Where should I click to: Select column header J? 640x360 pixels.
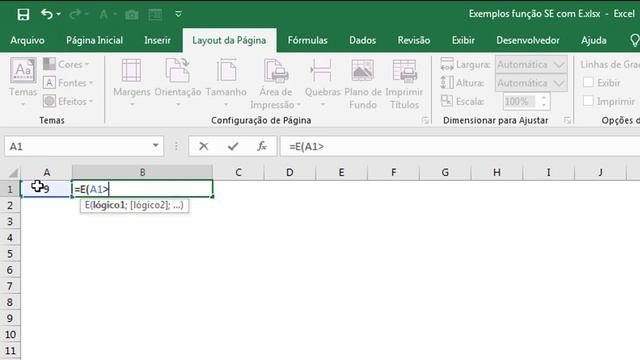(600, 172)
